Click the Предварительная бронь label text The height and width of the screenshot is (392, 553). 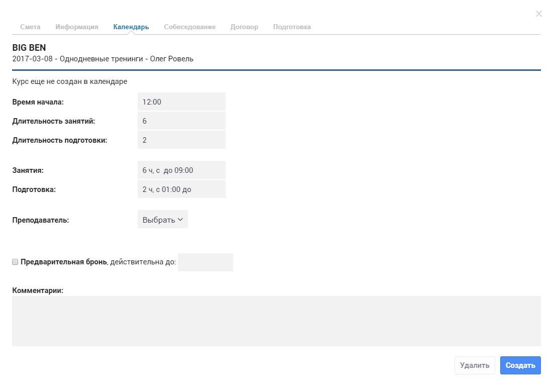(64, 262)
